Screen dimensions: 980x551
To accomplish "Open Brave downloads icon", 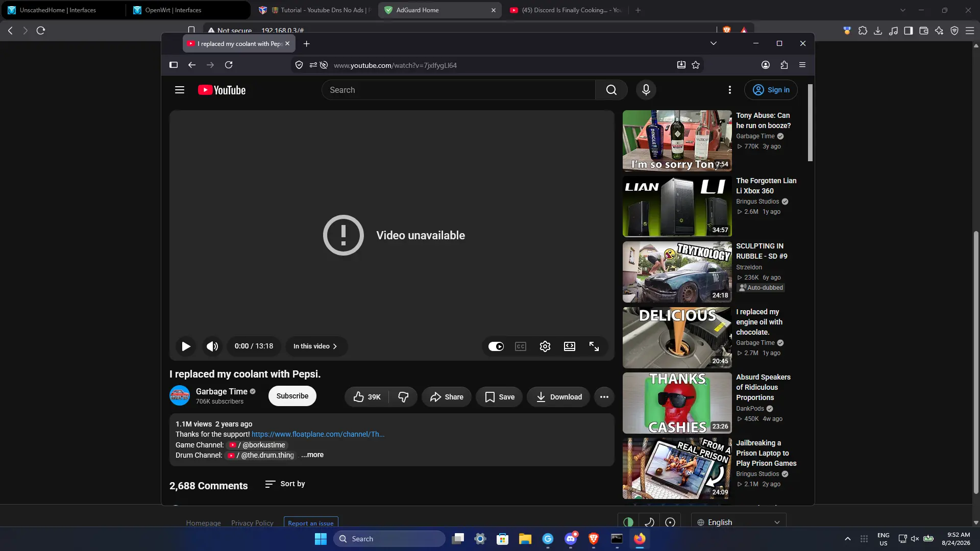I will point(878,31).
